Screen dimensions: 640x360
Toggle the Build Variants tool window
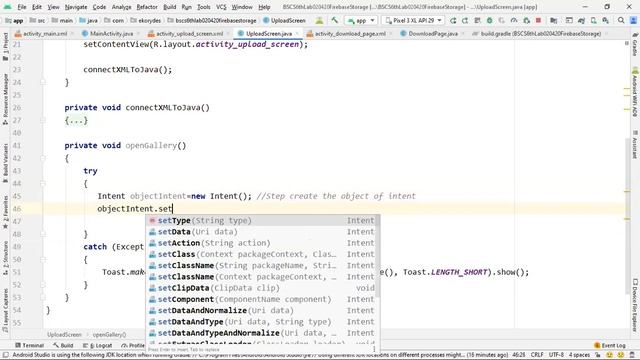pyautogui.click(x=5, y=163)
